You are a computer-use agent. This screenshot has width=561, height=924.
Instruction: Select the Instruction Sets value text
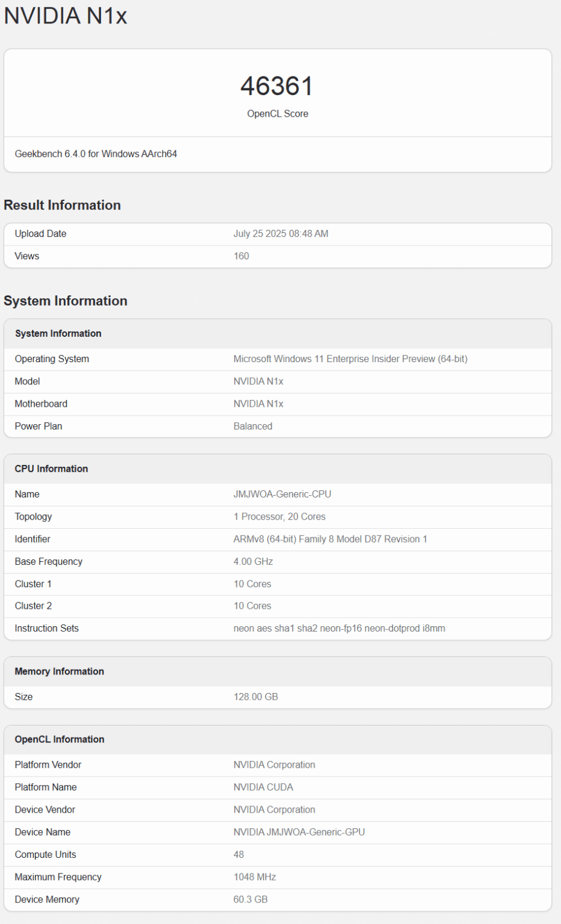[339, 628]
